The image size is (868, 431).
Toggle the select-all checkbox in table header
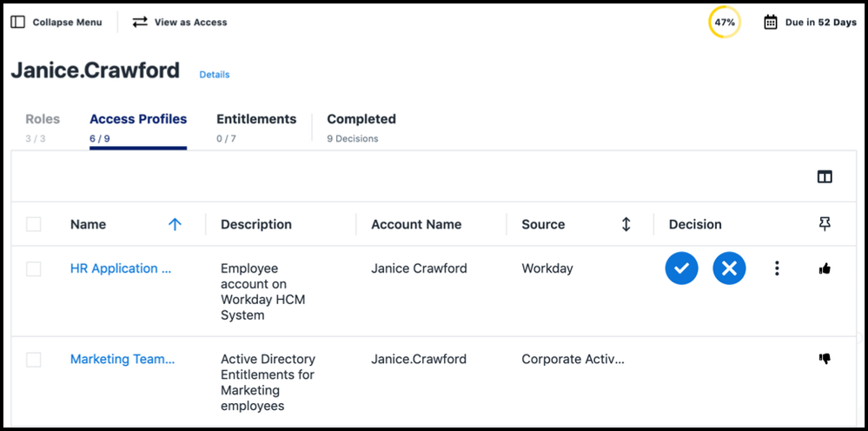34,224
